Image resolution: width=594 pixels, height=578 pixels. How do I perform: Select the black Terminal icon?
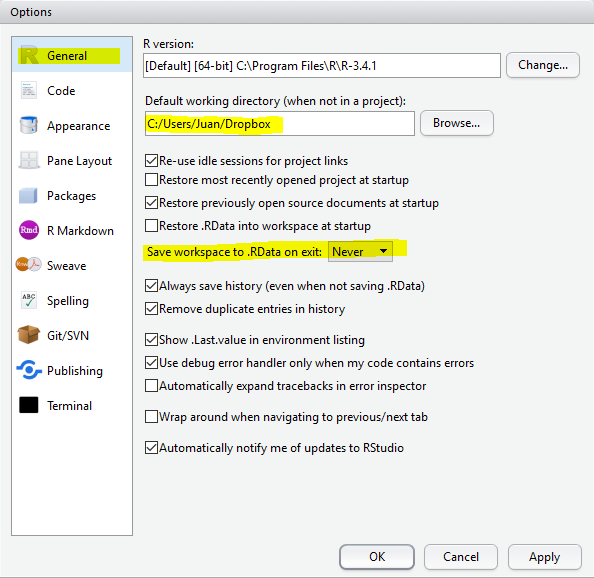29,405
